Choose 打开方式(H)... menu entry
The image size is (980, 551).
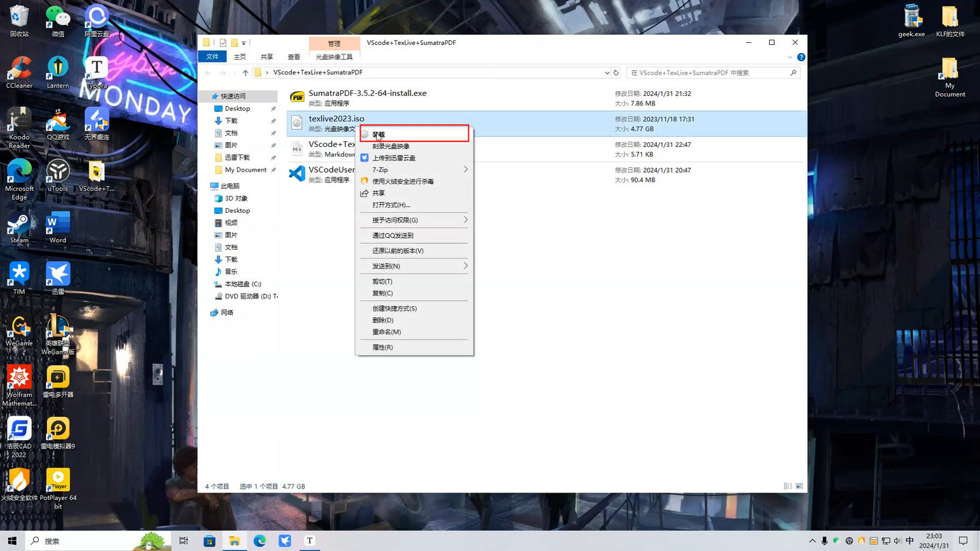[414, 205]
